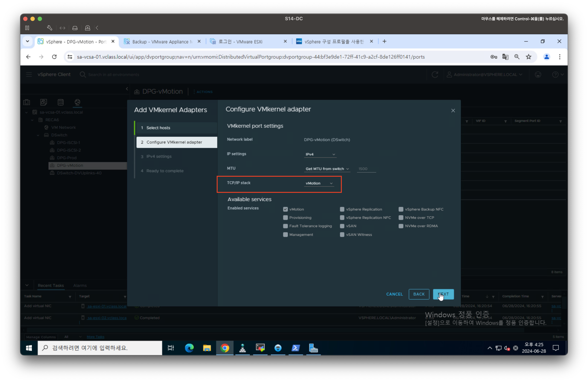Click the browser address bar URL
588x382 pixels.
click(251, 57)
